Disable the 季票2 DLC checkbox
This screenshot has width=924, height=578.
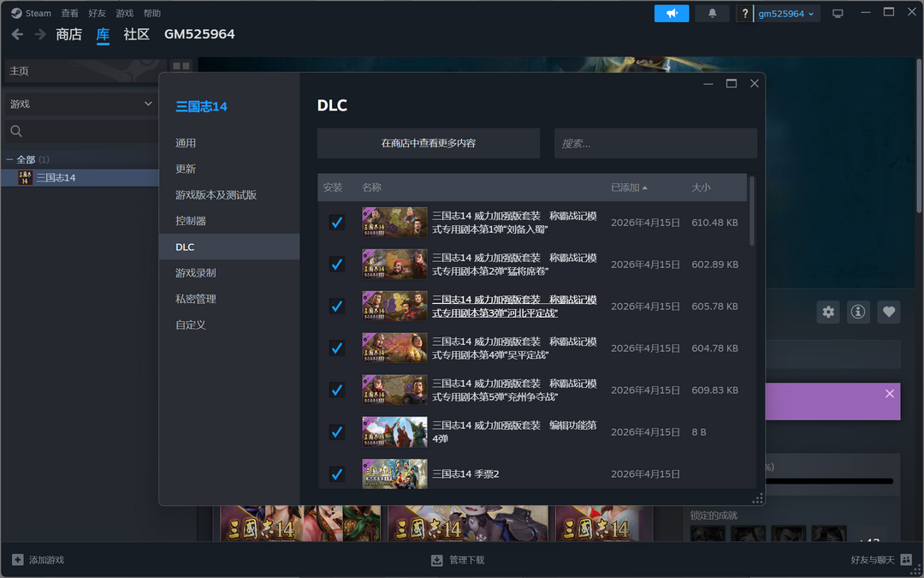[x=337, y=474]
